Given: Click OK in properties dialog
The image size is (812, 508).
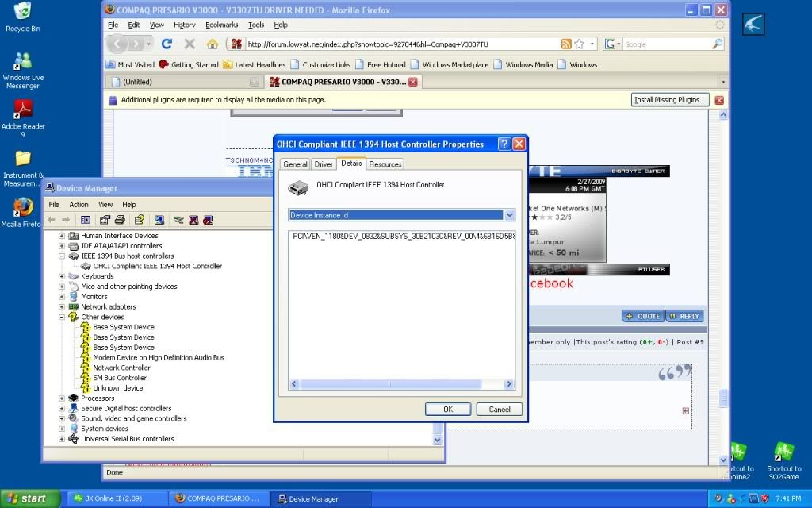Looking at the screenshot, I should click(x=448, y=410).
